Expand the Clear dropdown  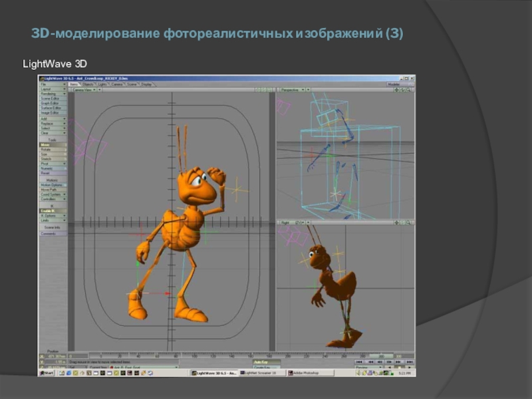[53, 133]
